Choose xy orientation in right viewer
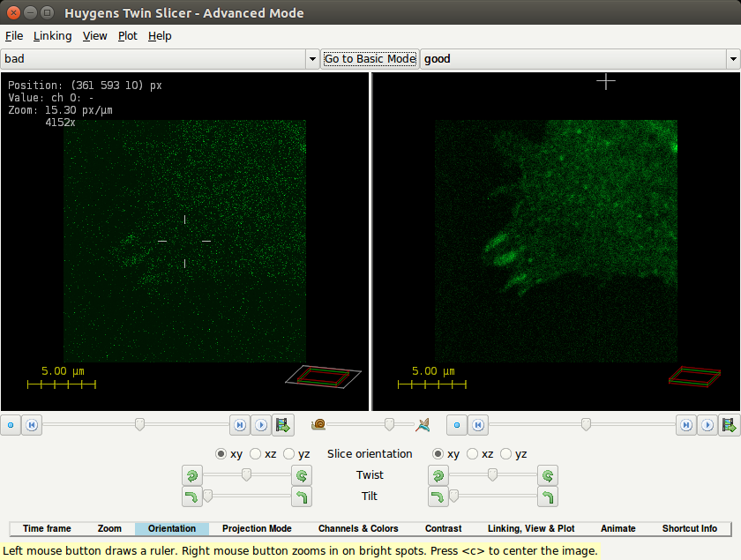The height and width of the screenshot is (560, 741). pyautogui.click(x=438, y=454)
